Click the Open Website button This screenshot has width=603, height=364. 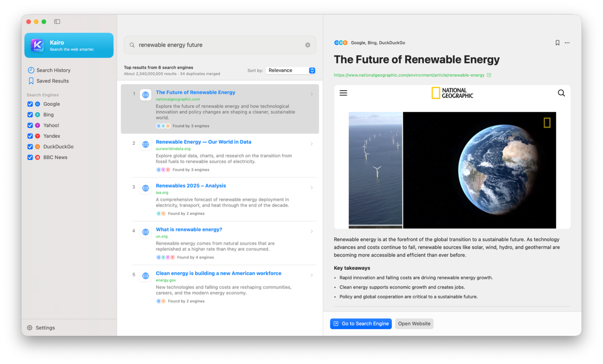(x=414, y=324)
